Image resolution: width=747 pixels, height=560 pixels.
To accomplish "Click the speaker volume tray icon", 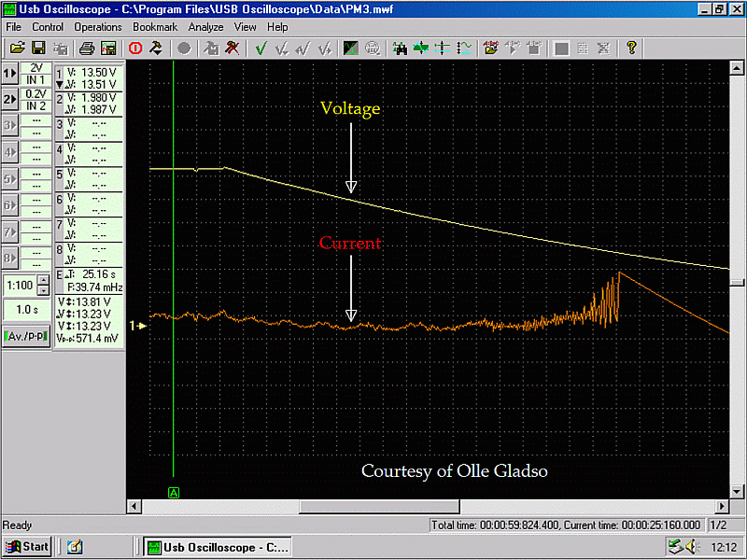I will (692, 547).
